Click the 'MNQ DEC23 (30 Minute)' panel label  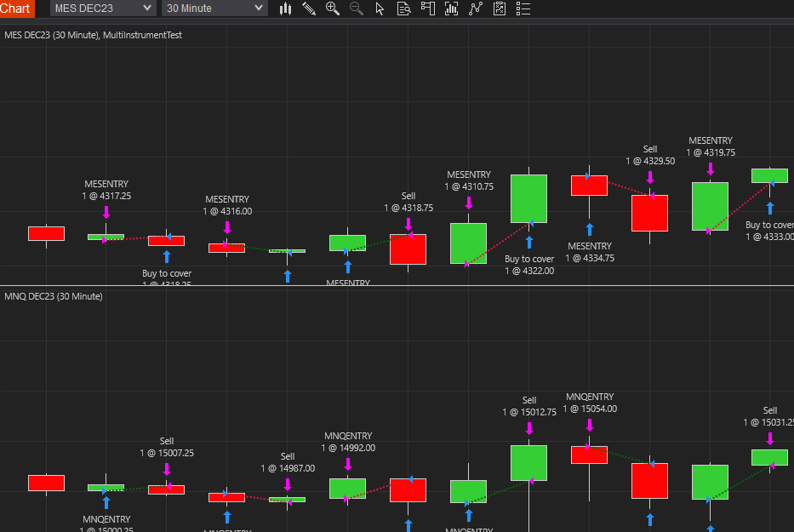[53, 296]
